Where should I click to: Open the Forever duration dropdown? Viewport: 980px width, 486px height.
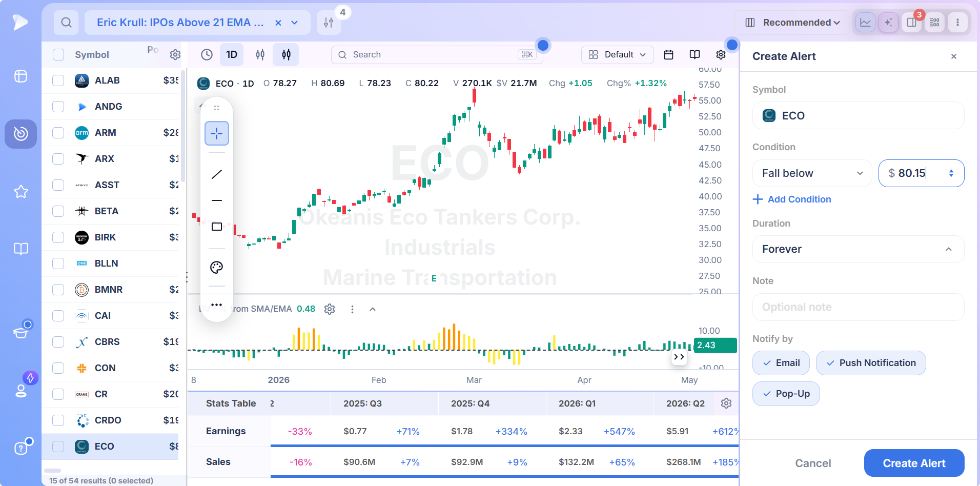(x=858, y=249)
